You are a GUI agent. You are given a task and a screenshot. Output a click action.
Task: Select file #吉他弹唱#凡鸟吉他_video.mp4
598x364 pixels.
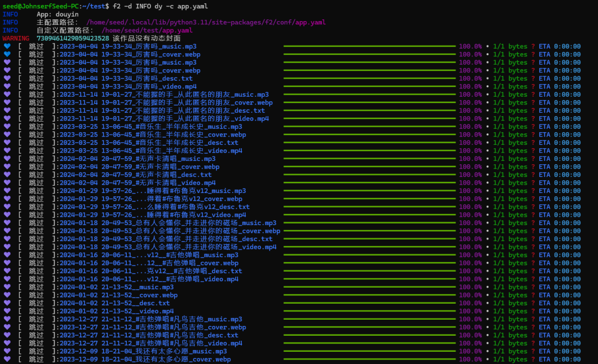(151, 343)
